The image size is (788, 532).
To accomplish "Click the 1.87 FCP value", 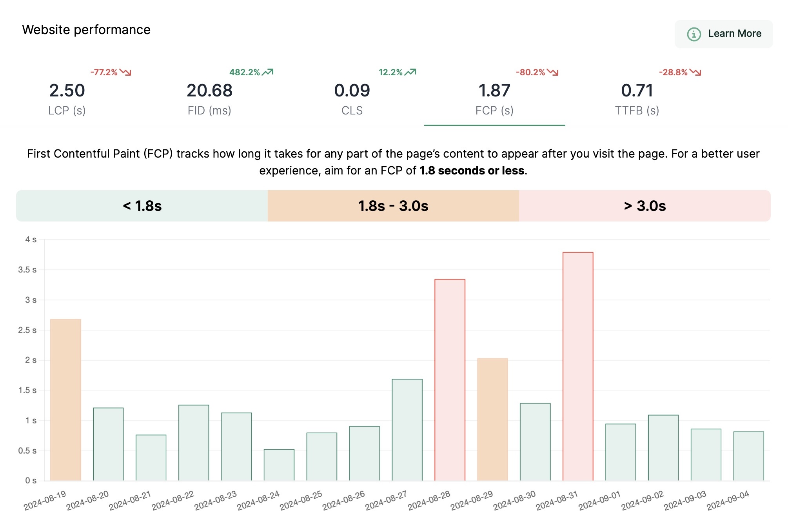I will 495,91.
